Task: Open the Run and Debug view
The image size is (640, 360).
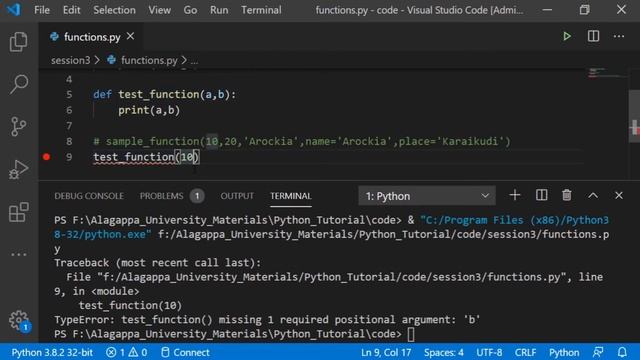Action: point(19,169)
